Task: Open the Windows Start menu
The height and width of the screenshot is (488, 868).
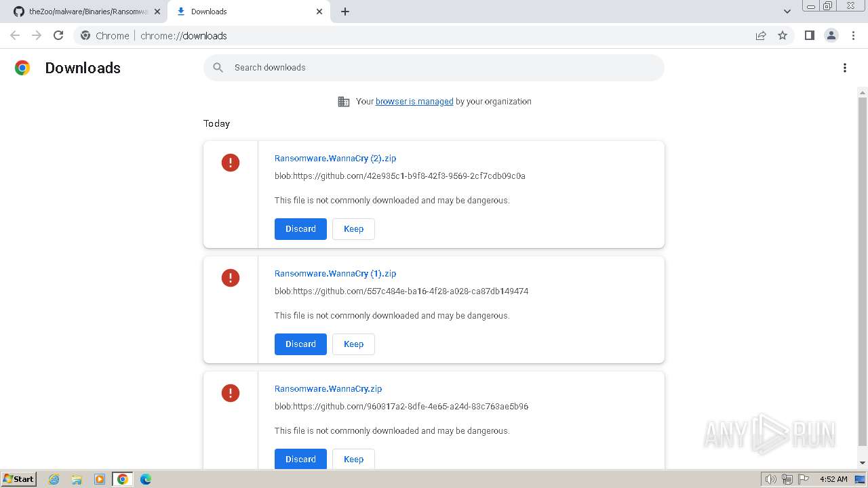Action: point(18,479)
